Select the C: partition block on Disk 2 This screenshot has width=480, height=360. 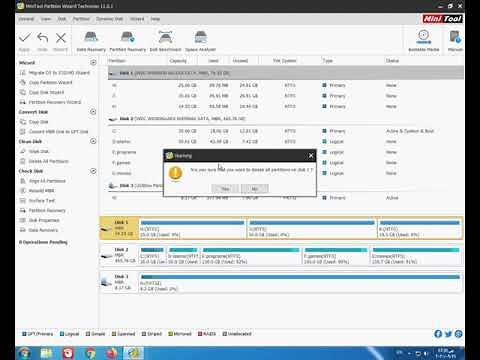(152, 256)
